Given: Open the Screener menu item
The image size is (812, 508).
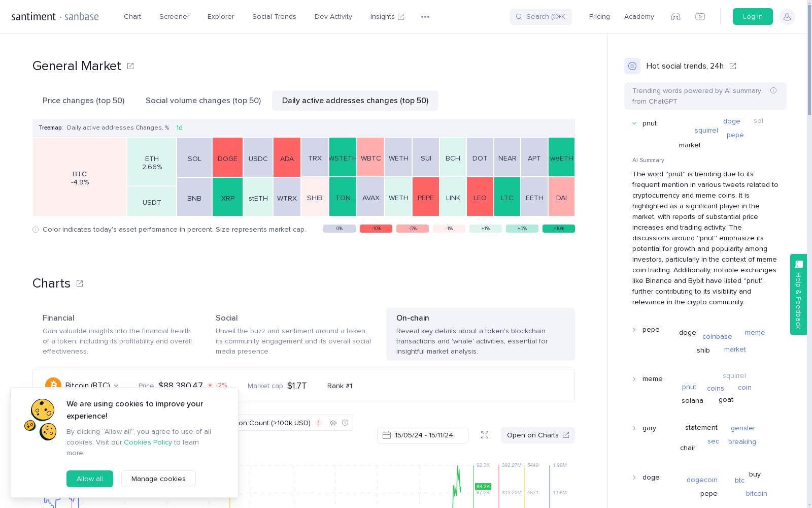Looking at the screenshot, I should coord(175,17).
